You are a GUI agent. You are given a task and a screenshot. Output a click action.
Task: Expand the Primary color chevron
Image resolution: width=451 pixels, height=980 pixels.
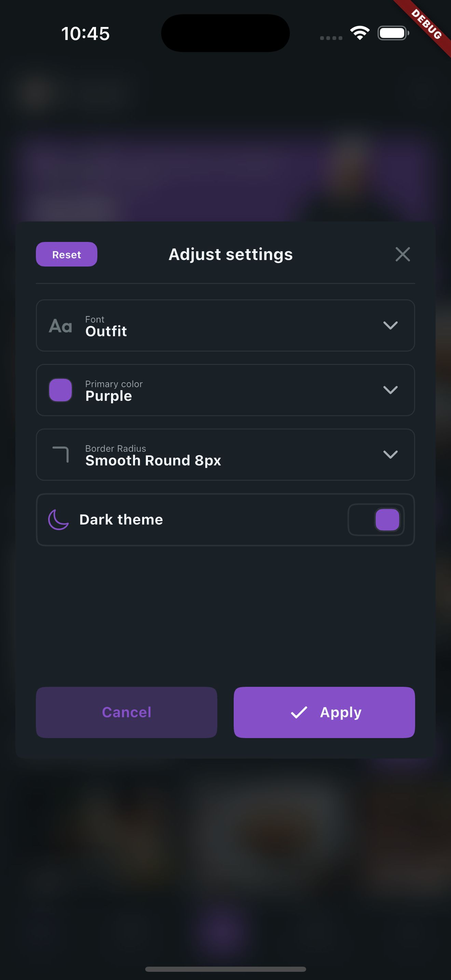pyautogui.click(x=390, y=390)
